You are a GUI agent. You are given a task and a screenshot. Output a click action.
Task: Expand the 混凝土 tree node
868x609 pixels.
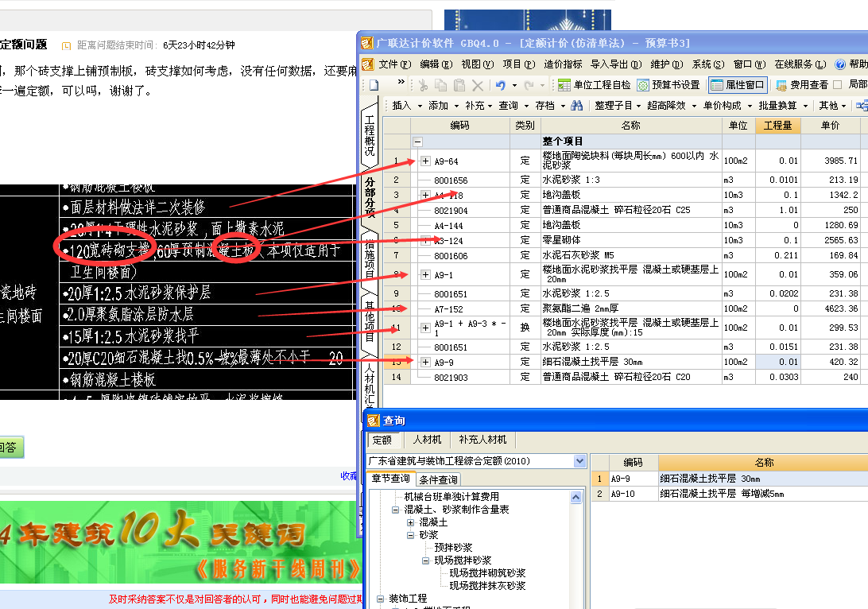click(x=410, y=522)
